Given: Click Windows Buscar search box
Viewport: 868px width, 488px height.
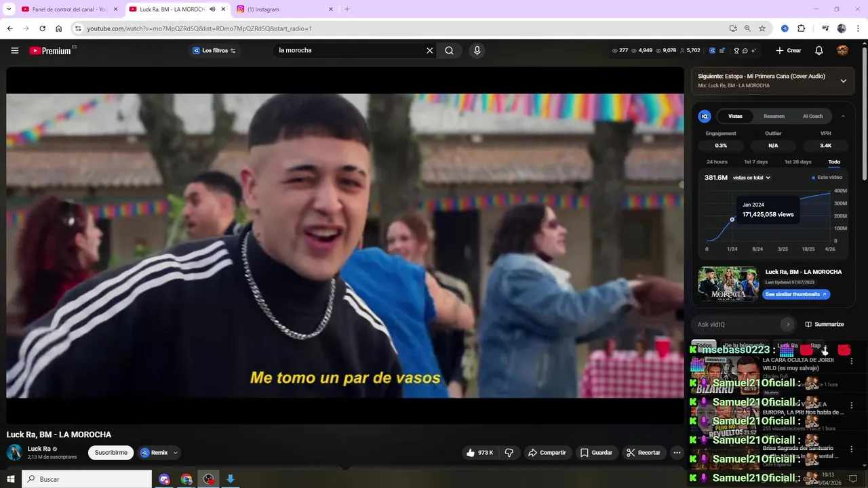Looking at the screenshot, I should point(87,479).
